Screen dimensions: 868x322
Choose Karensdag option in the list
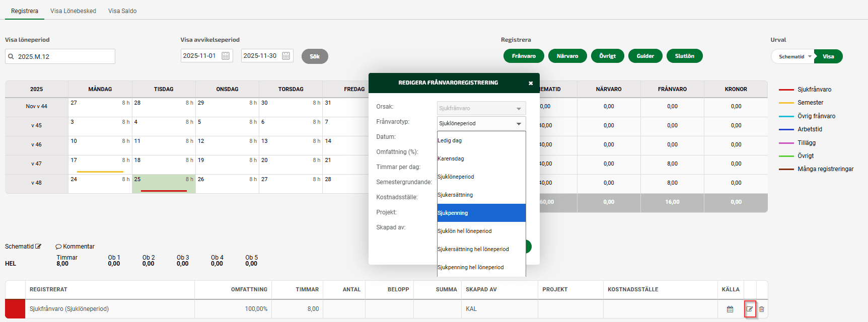pos(481,158)
